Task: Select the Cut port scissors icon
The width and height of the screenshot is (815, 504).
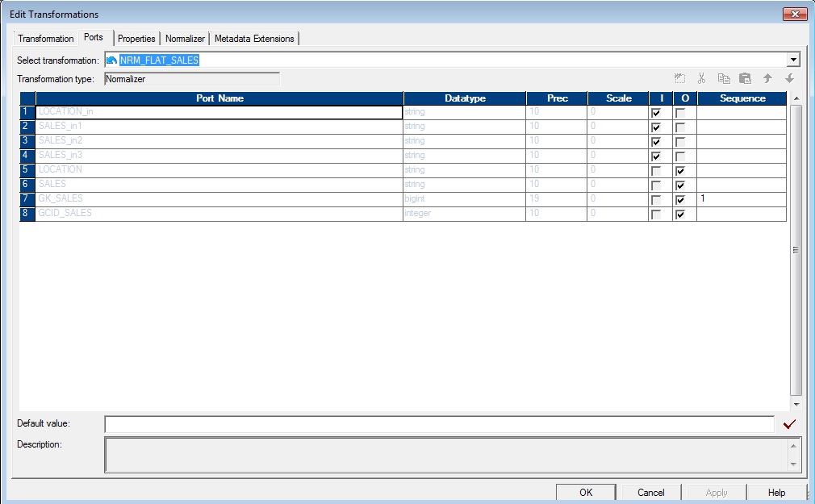Action: coord(701,78)
